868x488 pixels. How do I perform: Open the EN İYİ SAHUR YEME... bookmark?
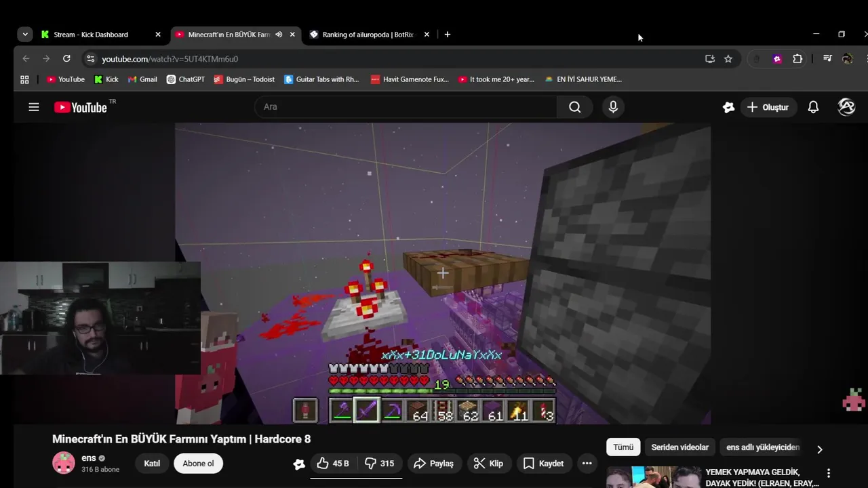tap(583, 79)
